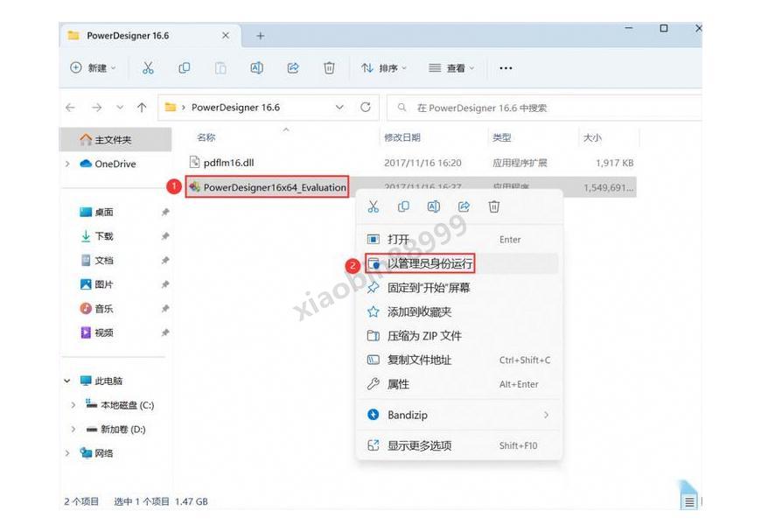Open Bandizip submenu arrow
Image resolution: width=761 pixels, height=532 pixels.
(547, 415)
